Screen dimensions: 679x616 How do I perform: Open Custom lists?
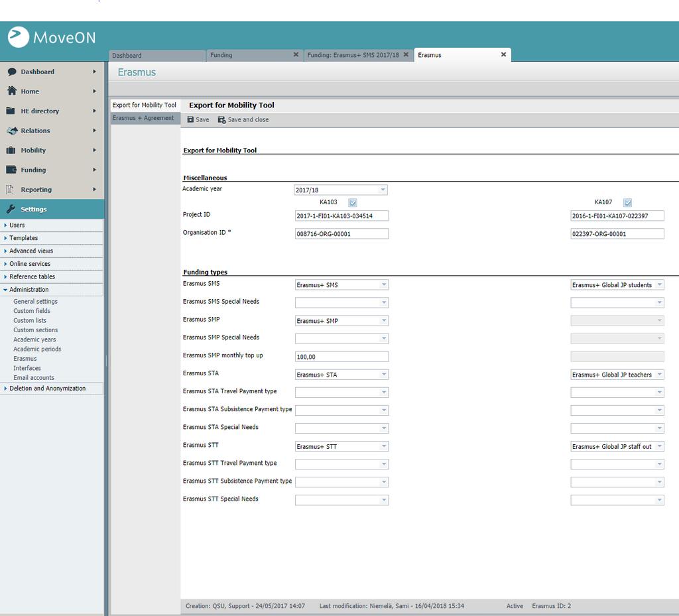pos(30,320)
